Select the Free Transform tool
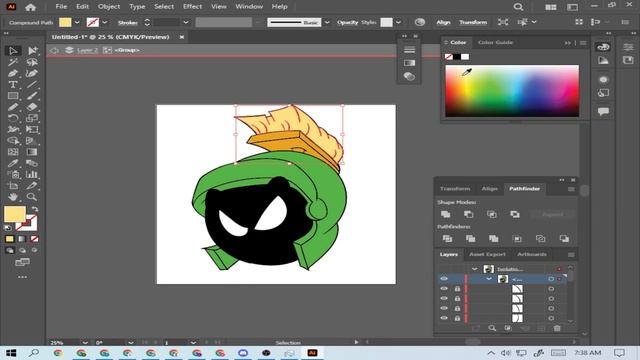The height and width of the screenshot is (360, 640). (x=32, y=129)
